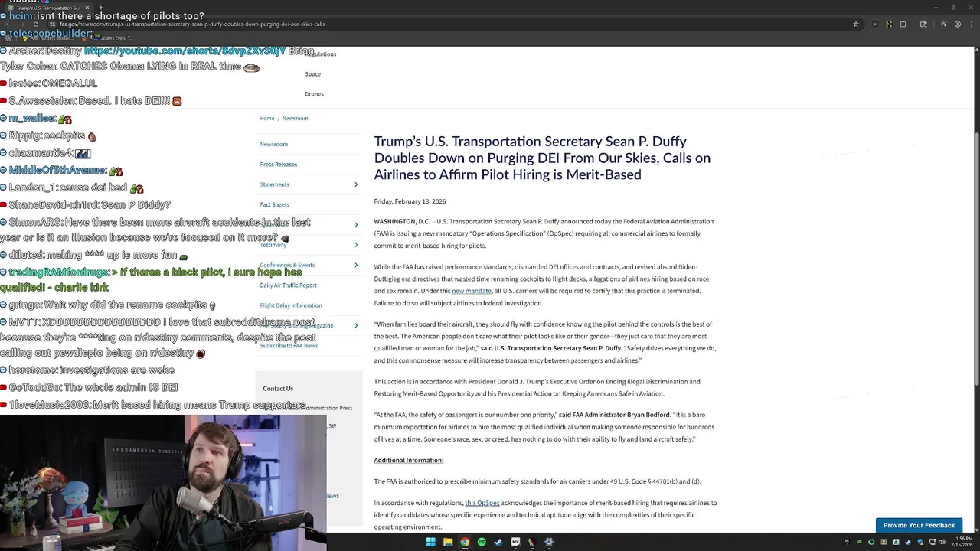
Task: Open the Windows Start menu
Action: pyautogui.click(x=430, y=542)
